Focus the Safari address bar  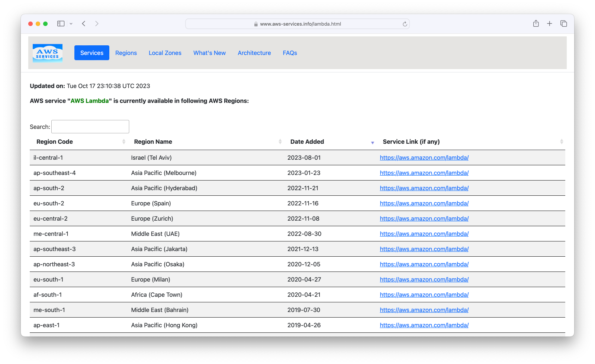pos(297,24)
